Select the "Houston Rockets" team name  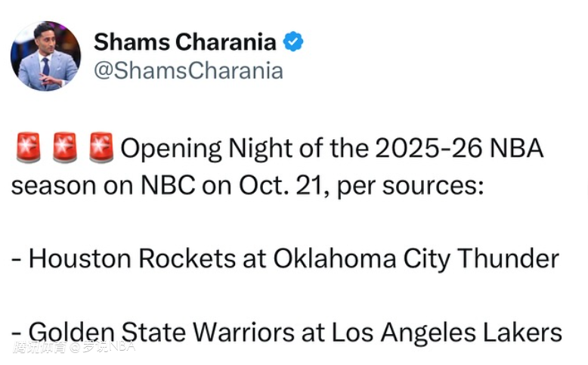132,259
